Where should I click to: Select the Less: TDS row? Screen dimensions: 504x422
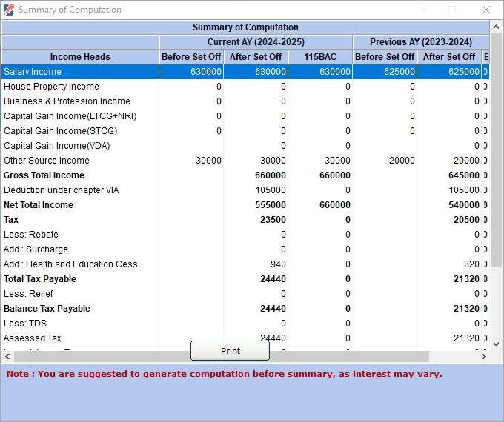(x=245, y=323)
